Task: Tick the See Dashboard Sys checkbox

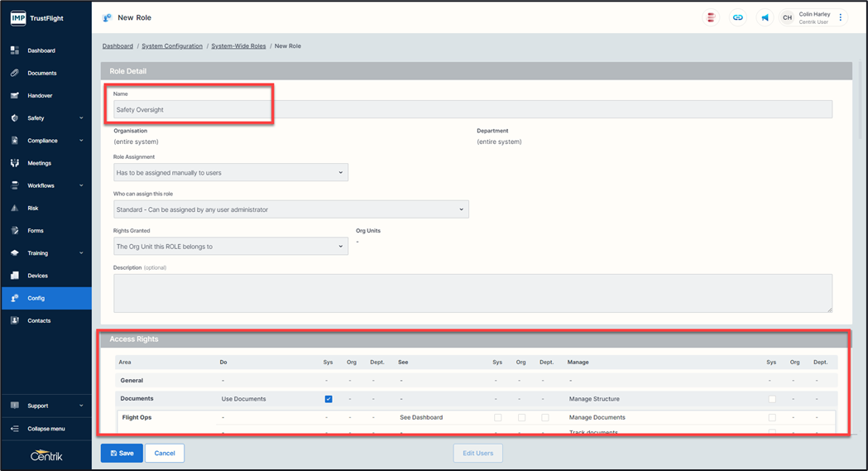Action: point(497,417)
